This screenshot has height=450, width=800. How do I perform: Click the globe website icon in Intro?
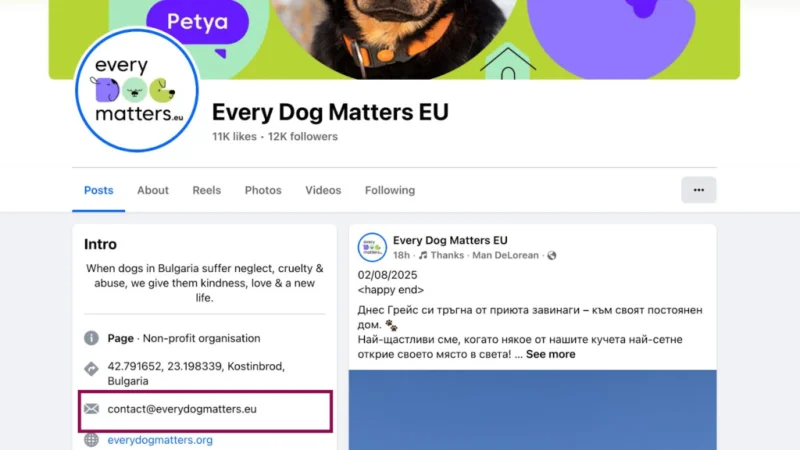pyautogui.click(x=91, y=440)
